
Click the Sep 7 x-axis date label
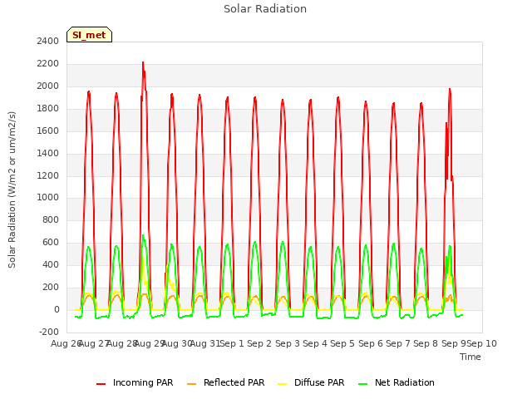(398, 343)
